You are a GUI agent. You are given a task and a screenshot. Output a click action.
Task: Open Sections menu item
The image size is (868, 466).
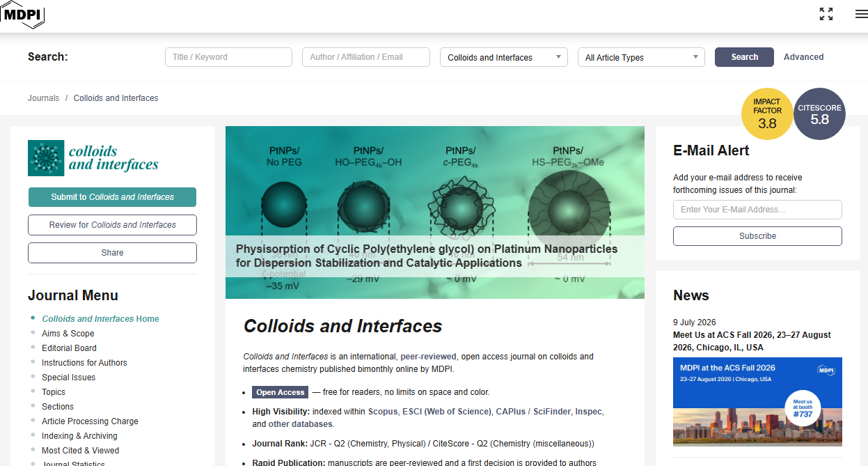click(x=58, y=407)
